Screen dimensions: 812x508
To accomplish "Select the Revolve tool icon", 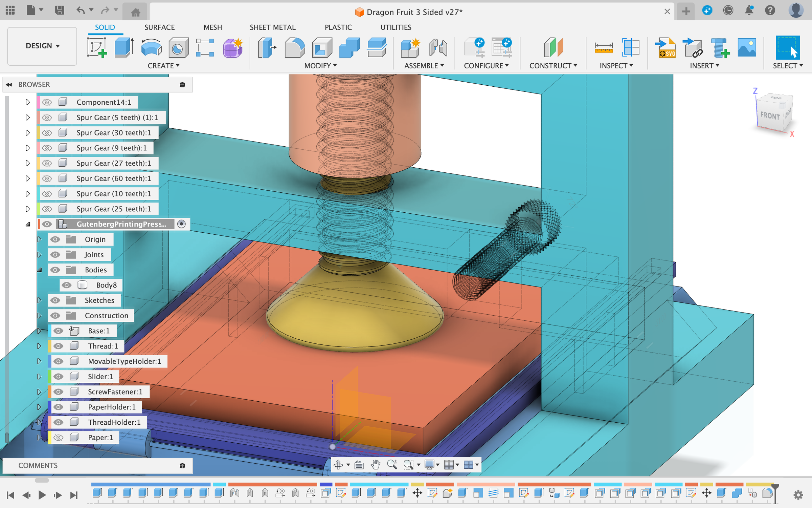I will pos(151,47).
